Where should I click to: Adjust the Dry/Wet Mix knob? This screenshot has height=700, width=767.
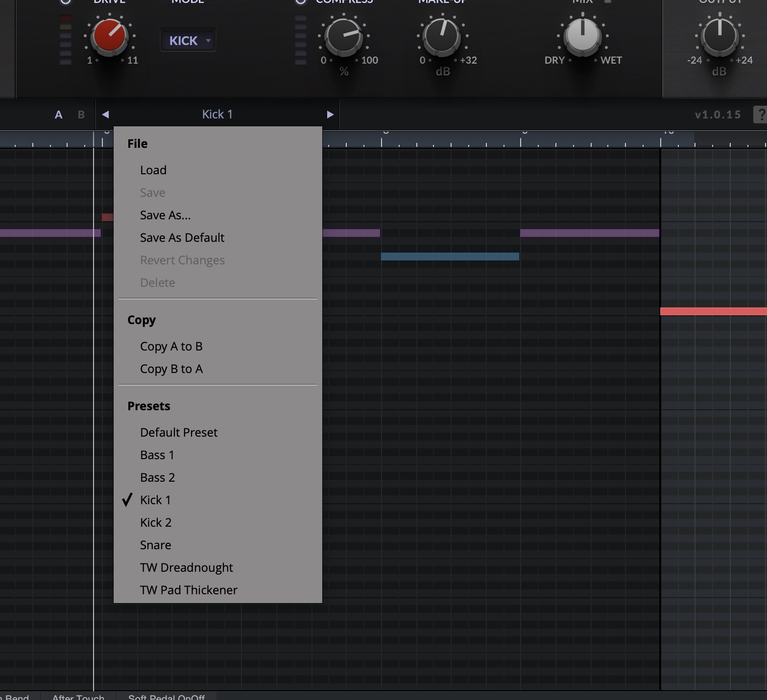tap(582, 36)
